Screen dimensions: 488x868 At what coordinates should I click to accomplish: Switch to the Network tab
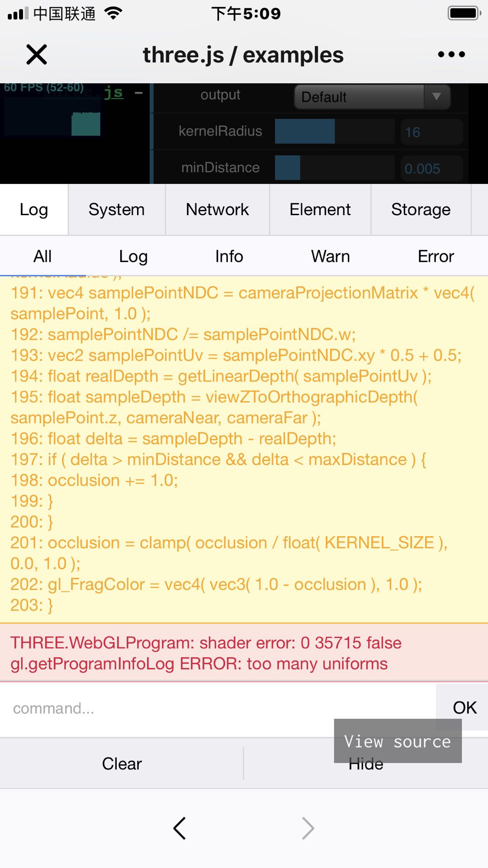click(217, 209)
